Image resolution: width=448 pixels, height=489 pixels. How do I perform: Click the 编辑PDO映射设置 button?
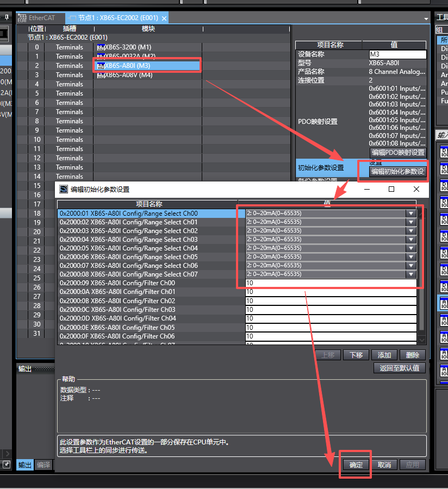coord(398,153)
